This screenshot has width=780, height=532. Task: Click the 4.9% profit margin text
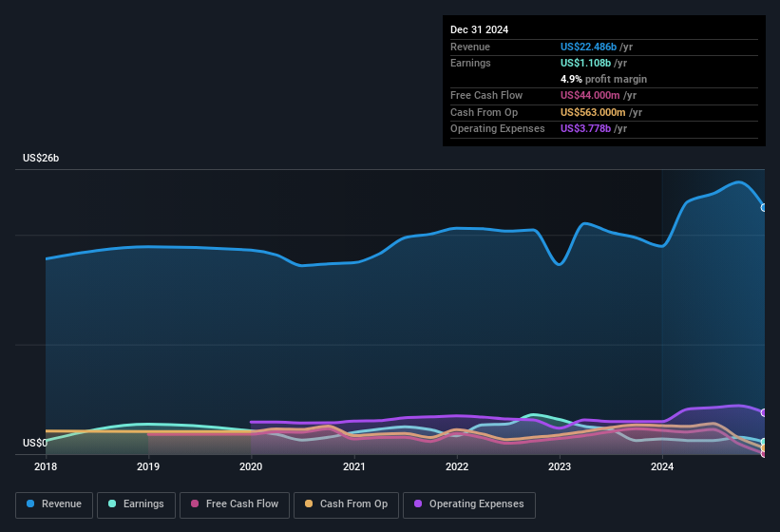click(603, 79)
